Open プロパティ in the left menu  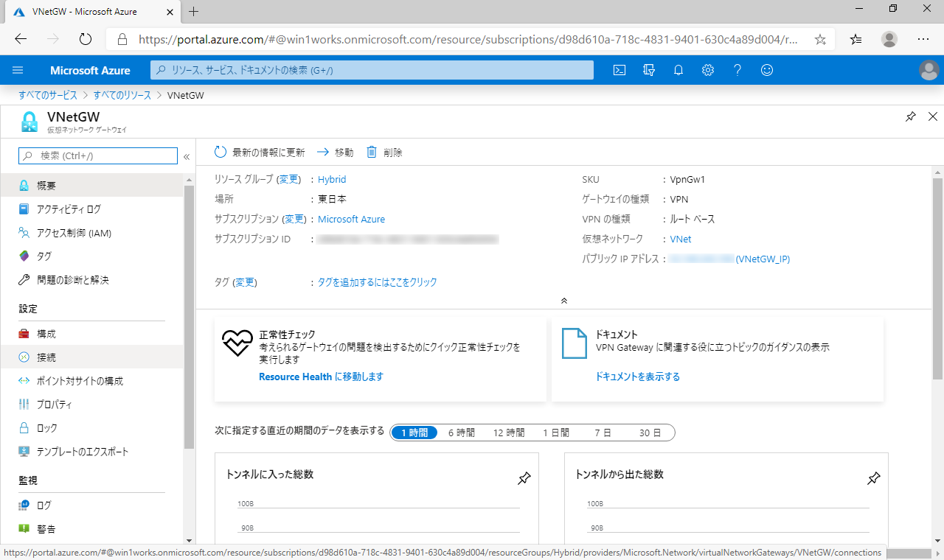91,405
